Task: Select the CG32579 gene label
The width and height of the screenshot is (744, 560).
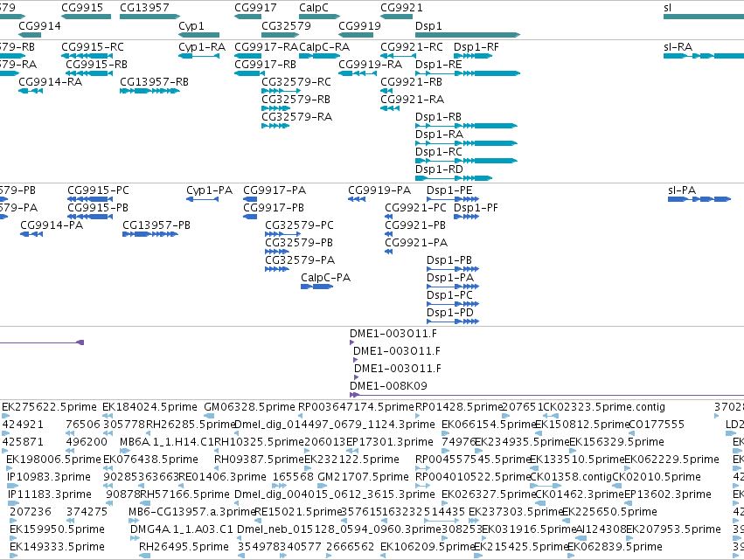Action: pyautogui.click(x=286, y=25)
